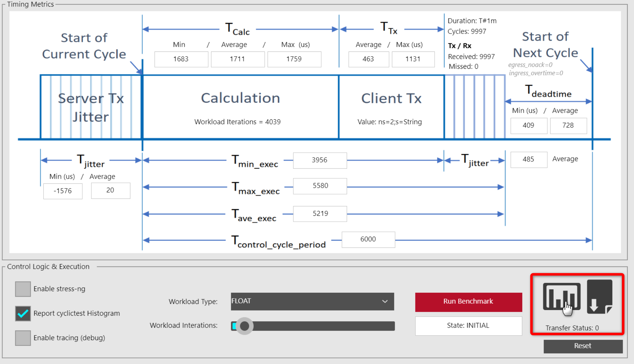634x364 pixels.
Task: Select the TTx Average value 463
Action: [369, 59]
